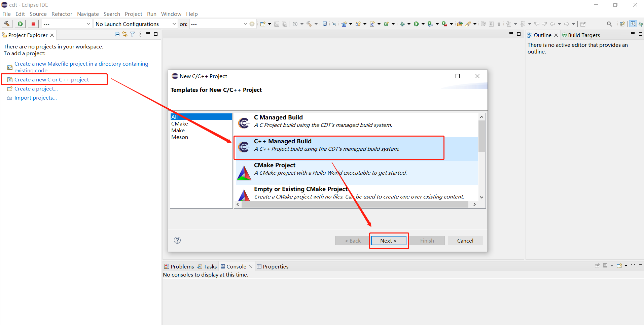Viewport: 644px width, 325px height.
Task: Open the File menu
Action: click(x=6, y=14)
